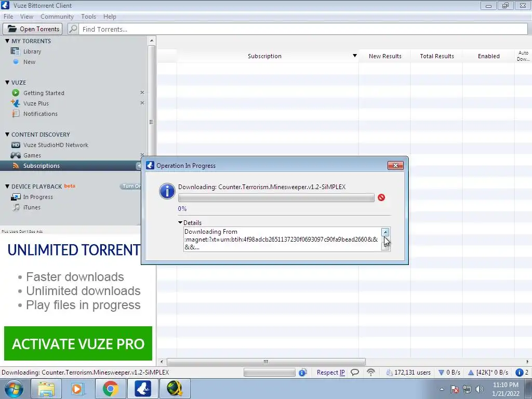Open the Help menu
This screenshot has width=532, height=399.
tap(110, 16)
